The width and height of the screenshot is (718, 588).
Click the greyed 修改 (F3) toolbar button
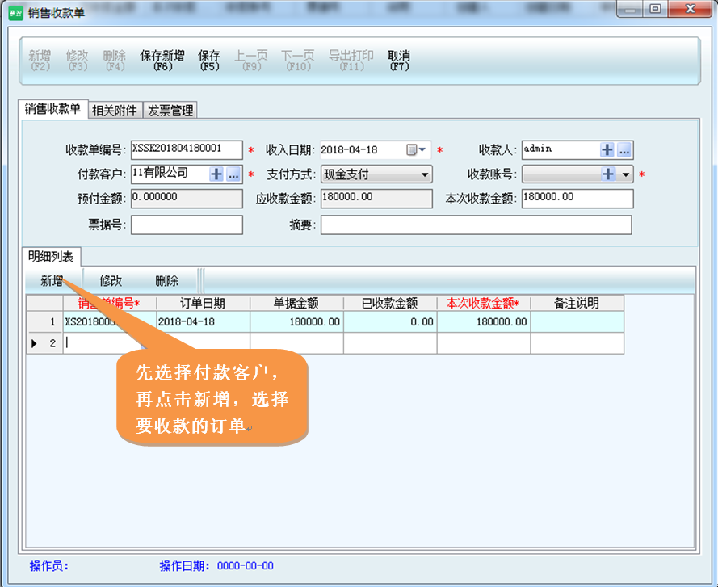[78, 61]
